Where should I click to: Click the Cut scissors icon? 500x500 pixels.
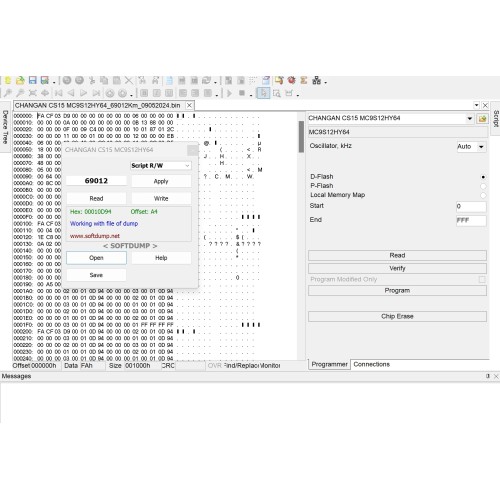pyautogui.click(x=92, y=80)
